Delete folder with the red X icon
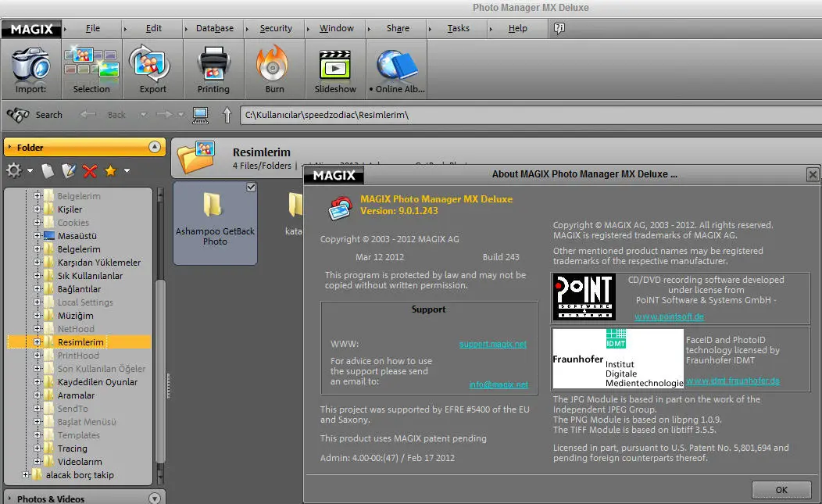The height and width of the screenshot is (504, 822). pyautogui.click(x=90, y=170)
